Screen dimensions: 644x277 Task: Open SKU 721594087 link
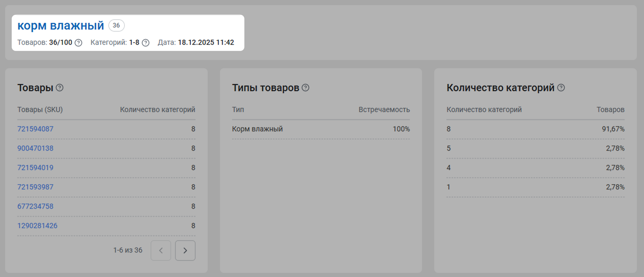click(35, 129)
